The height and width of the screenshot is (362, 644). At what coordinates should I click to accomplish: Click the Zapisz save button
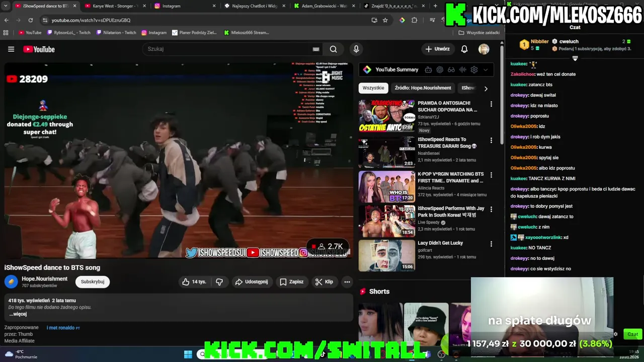[x=292, y=282]
